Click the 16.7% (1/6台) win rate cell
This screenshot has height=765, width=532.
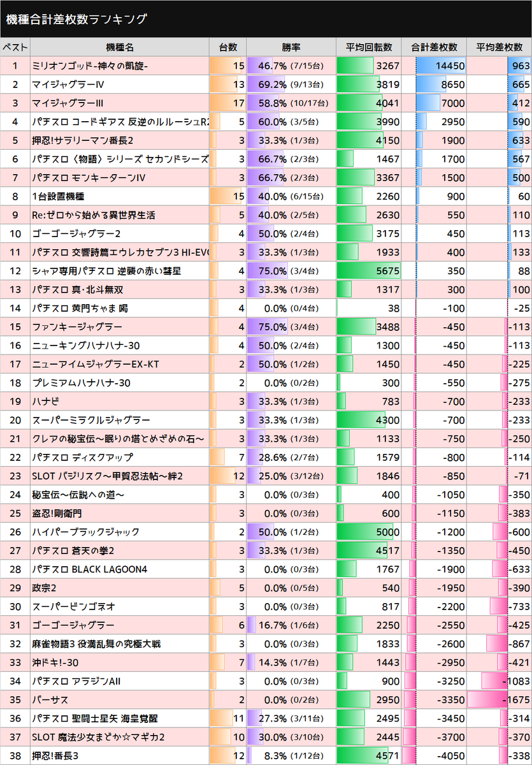tap(291, 625)
